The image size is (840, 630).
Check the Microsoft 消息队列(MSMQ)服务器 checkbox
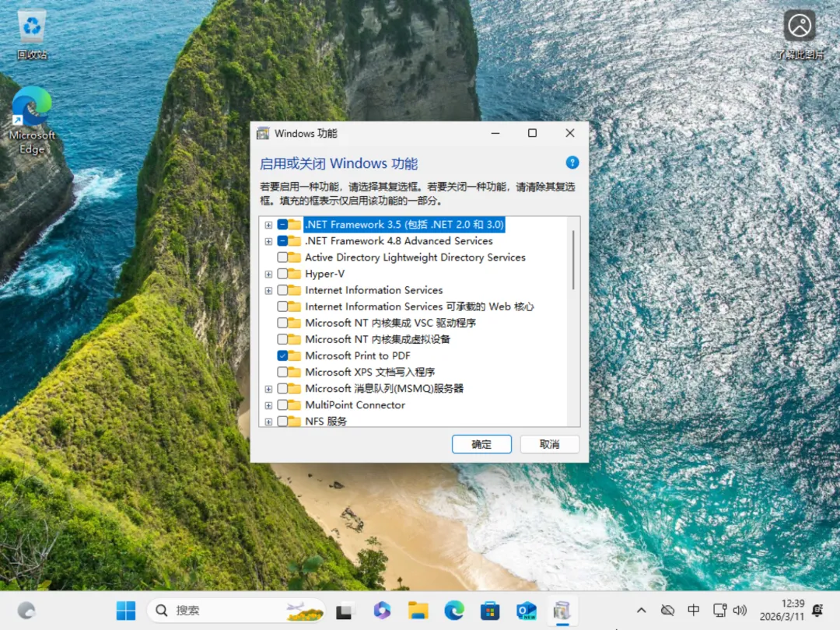(282, 389)
